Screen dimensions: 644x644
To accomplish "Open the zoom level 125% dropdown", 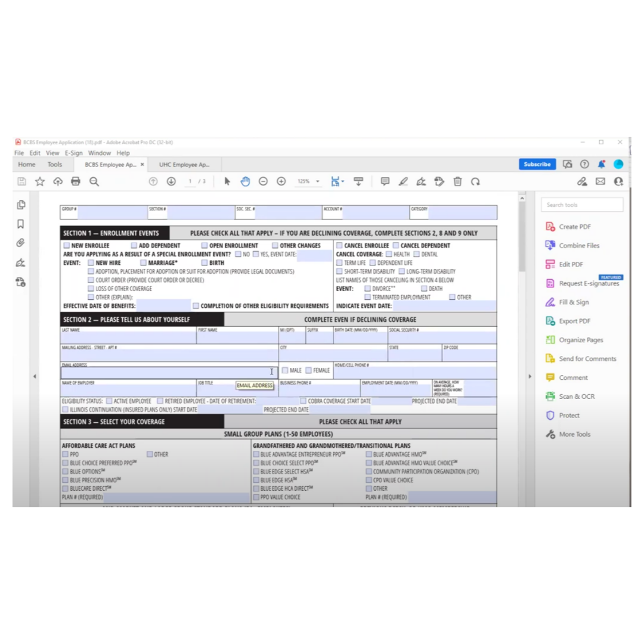I will 317,181.
